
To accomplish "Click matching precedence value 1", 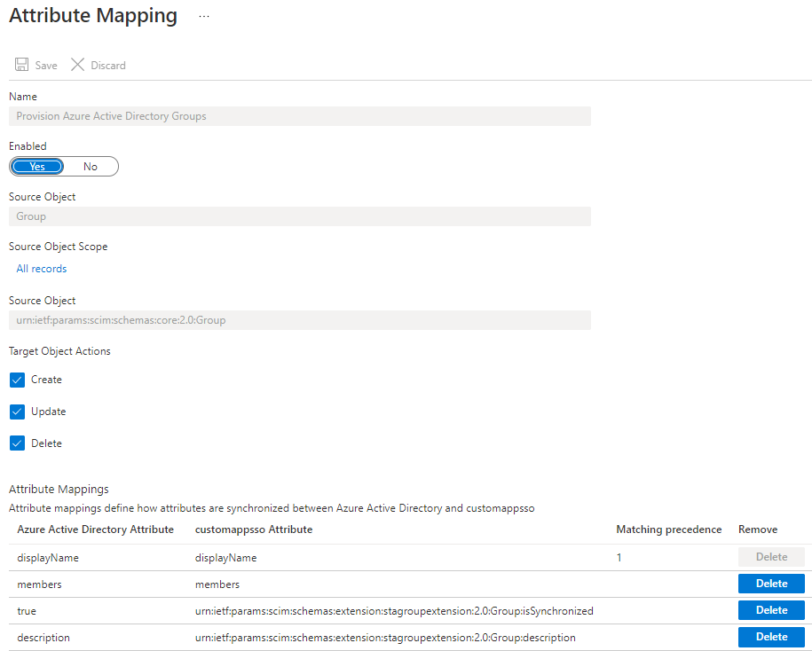I will [x=619, y=558].
